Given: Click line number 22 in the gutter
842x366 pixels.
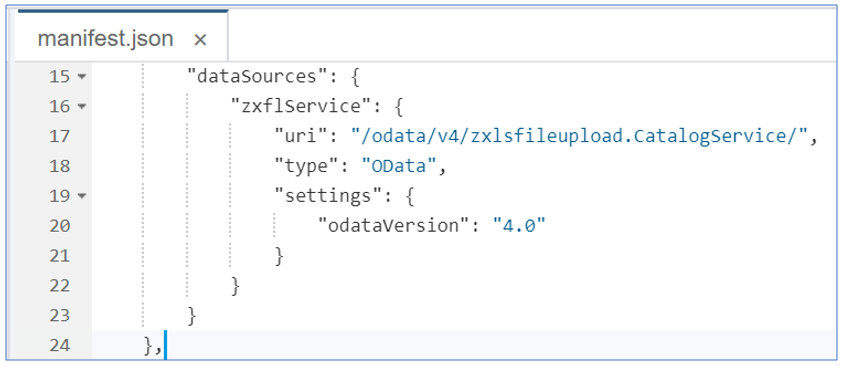Looking at the screenshot, I should (x=60, y=286).
